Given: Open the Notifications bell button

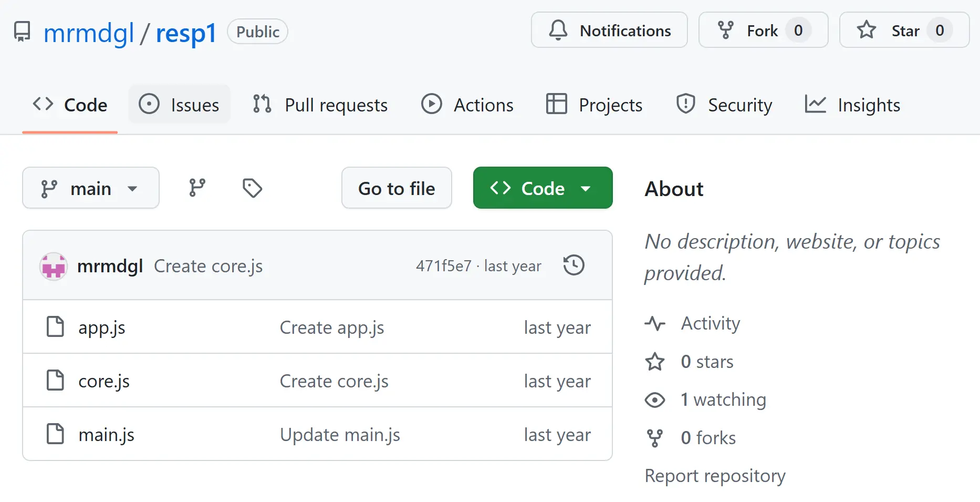Looking at the screenshot, I should [x=609, y=30].
